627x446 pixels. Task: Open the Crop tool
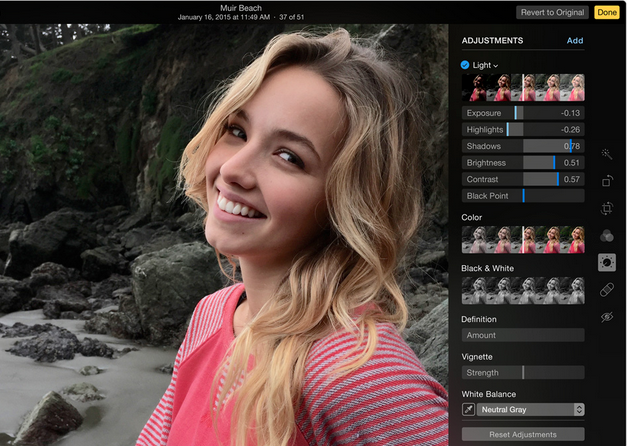pyautogui.click(x=606, y=208)
